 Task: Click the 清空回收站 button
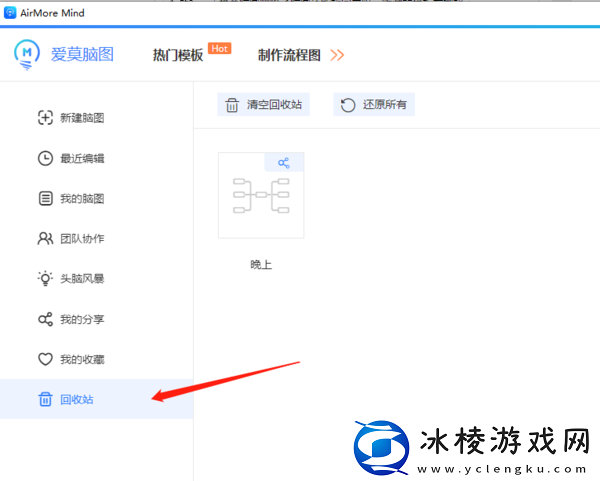[x=264, y=104]
